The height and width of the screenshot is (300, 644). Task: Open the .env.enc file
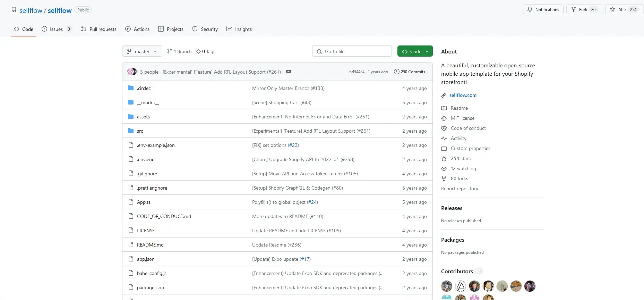pyautogui.click(x=146, y=159)
